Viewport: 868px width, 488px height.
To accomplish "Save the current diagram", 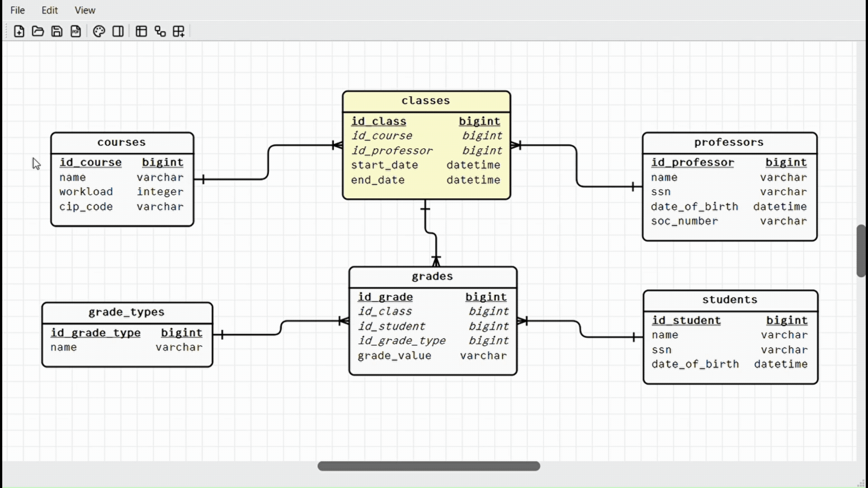I will click(57, 31).
